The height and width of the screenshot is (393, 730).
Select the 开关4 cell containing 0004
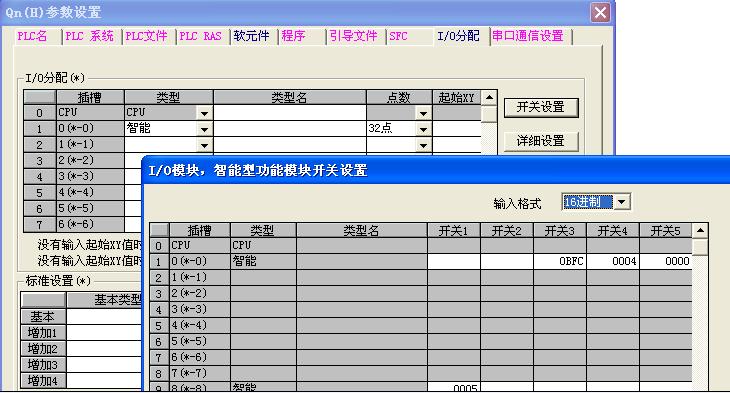click(613, 261)
